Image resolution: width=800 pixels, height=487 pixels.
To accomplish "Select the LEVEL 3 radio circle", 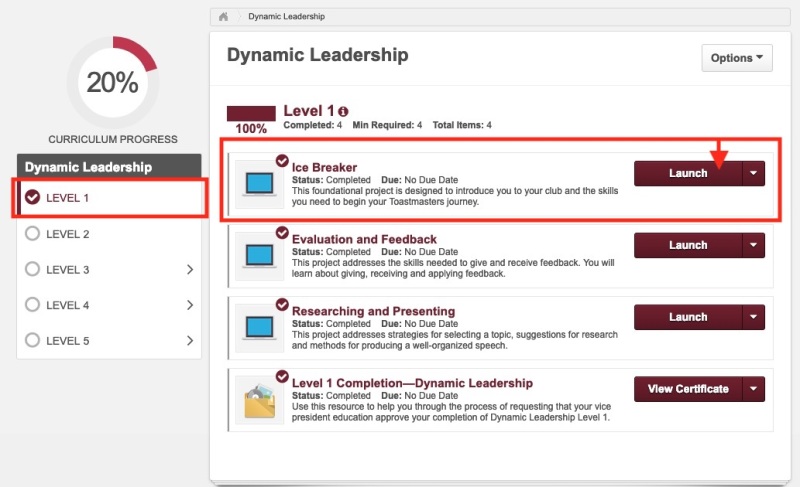I will [x=32, y=269].
